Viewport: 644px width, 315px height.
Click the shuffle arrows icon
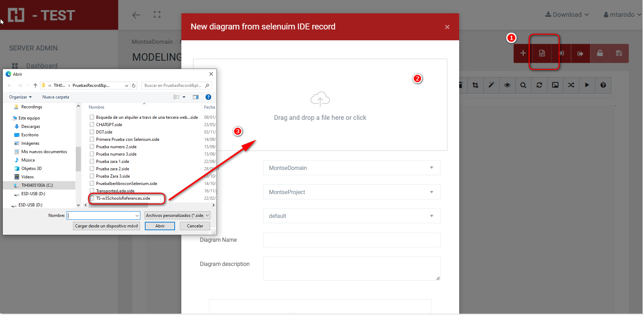pyautogui.click(x=571, y=85)
